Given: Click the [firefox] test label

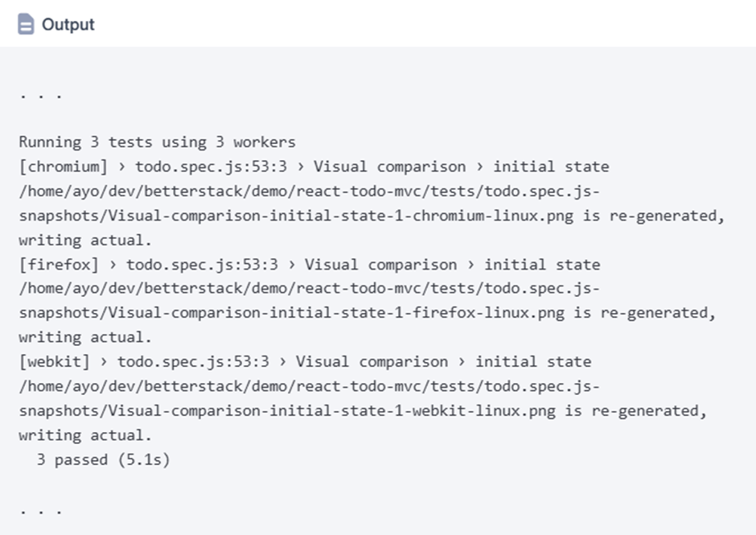Looking at the screenshot, I should pyautogui.click(x=59, y=265).
